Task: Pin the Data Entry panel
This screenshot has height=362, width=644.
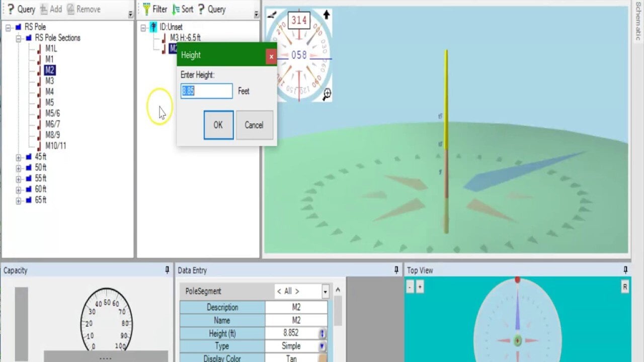Action: point(396,270)
